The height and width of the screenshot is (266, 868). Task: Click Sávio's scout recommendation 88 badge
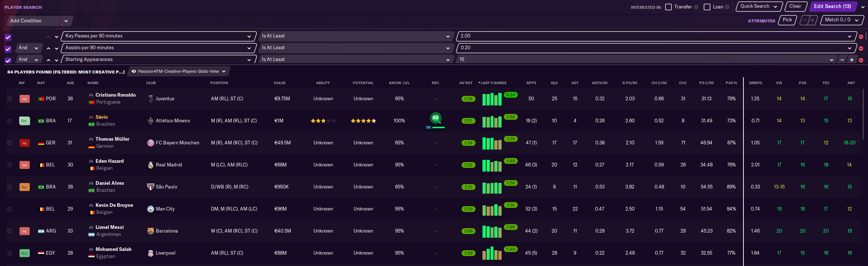(x=435, y=118)
